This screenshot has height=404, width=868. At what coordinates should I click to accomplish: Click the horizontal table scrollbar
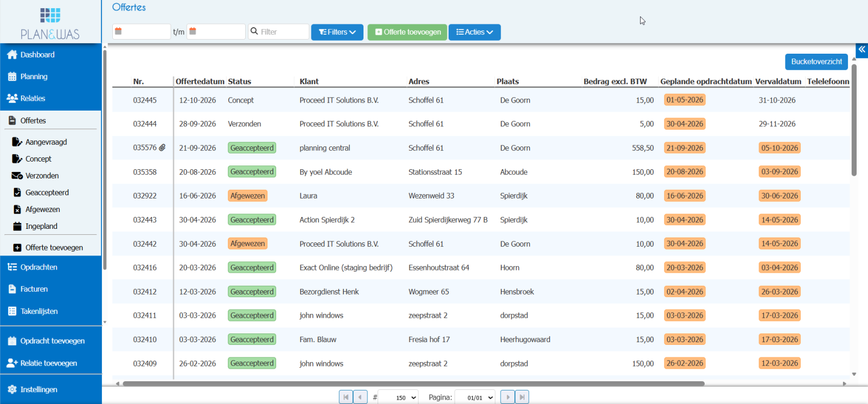413,383
